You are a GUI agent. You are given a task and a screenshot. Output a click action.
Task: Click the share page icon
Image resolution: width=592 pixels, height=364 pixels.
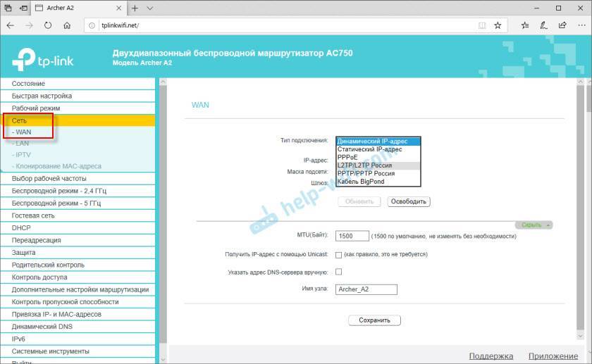[x=562, y=25]
